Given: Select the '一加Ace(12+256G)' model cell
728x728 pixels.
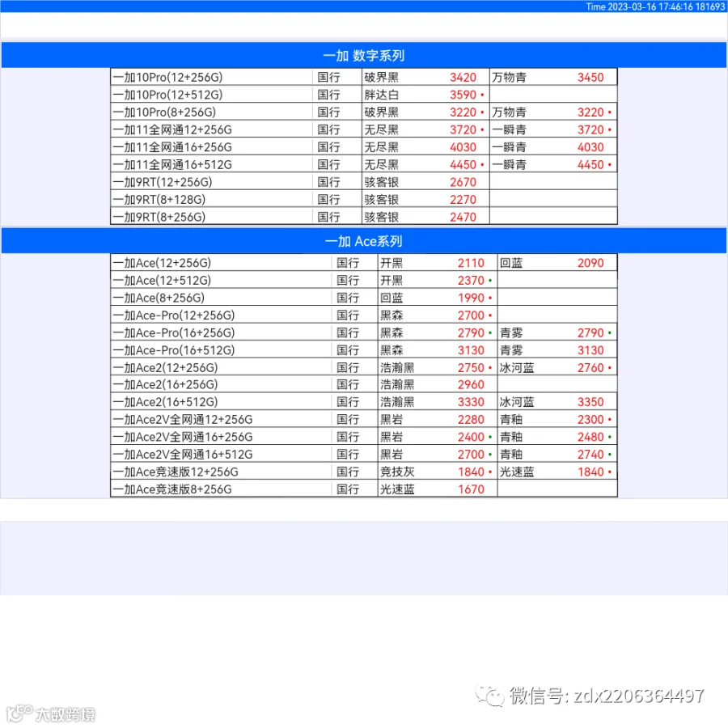Looking at the screenshot, I should coord(222,263).
